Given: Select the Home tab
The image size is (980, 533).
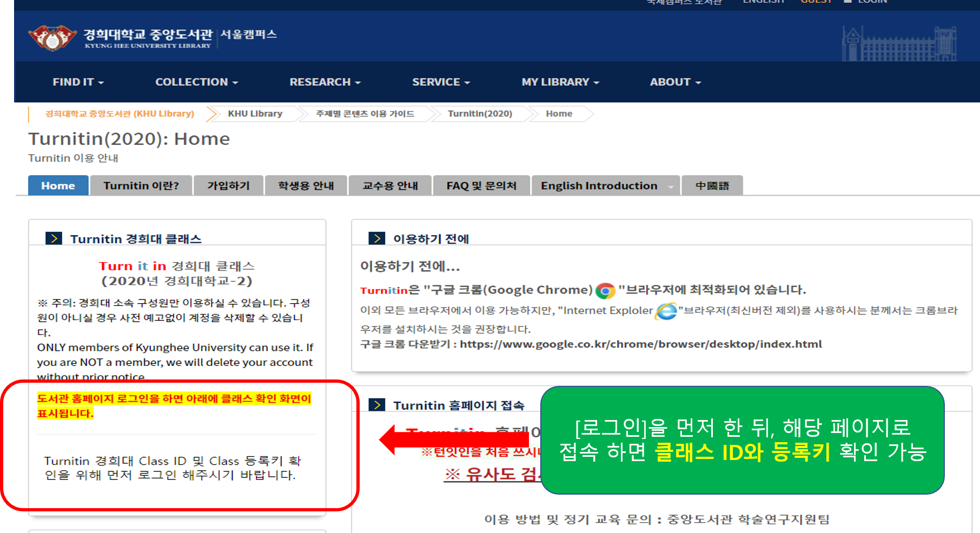Looking at the screenshot, I should pos(58,185).
